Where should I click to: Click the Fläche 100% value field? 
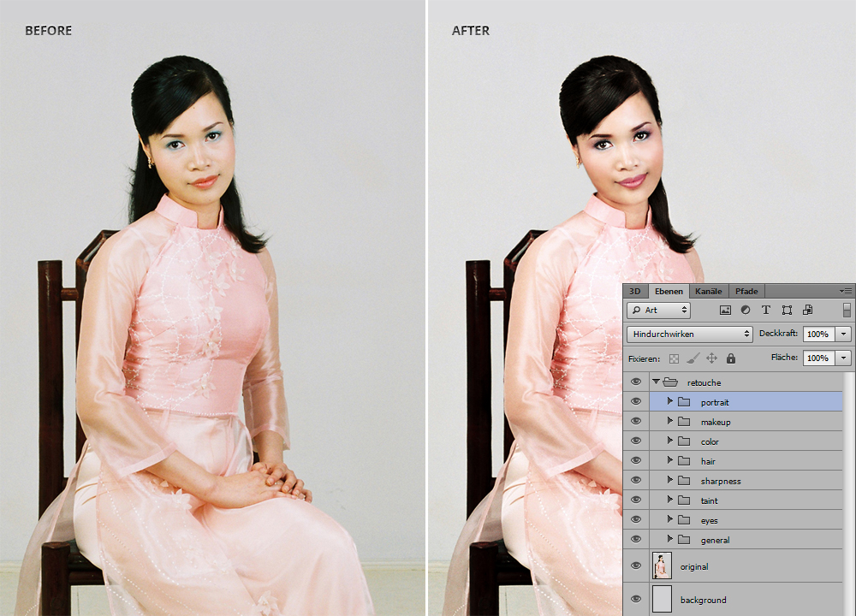(818, 358)
